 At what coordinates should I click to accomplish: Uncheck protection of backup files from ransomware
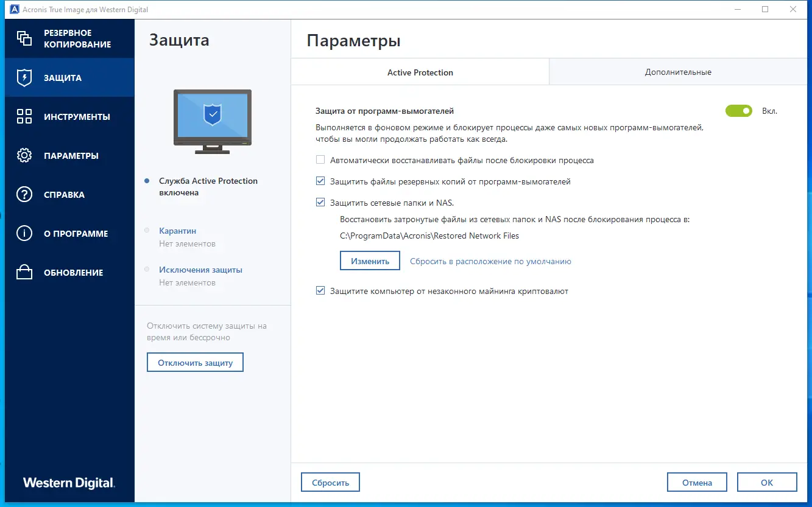pyautogui.click(x=320, y=181)
